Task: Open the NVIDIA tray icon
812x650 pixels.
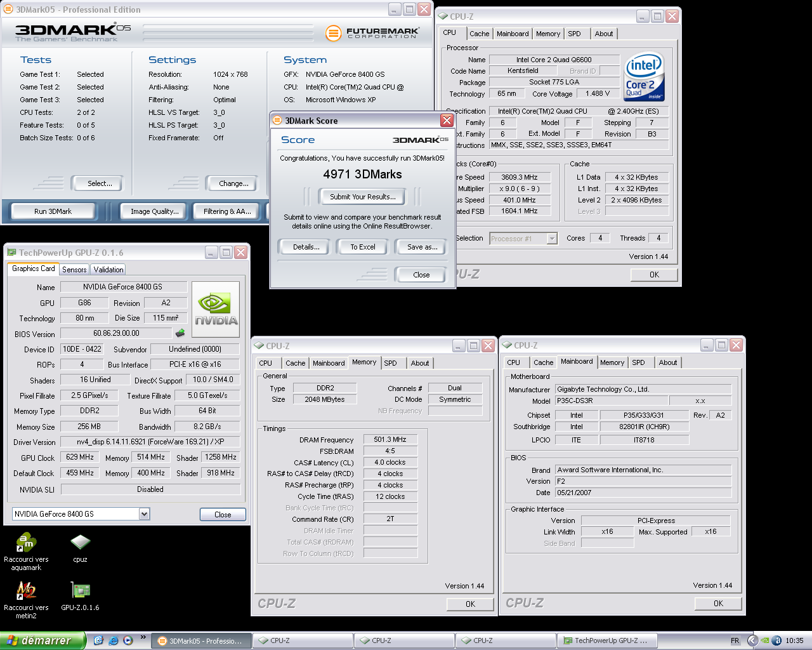Action: (765, 640)
